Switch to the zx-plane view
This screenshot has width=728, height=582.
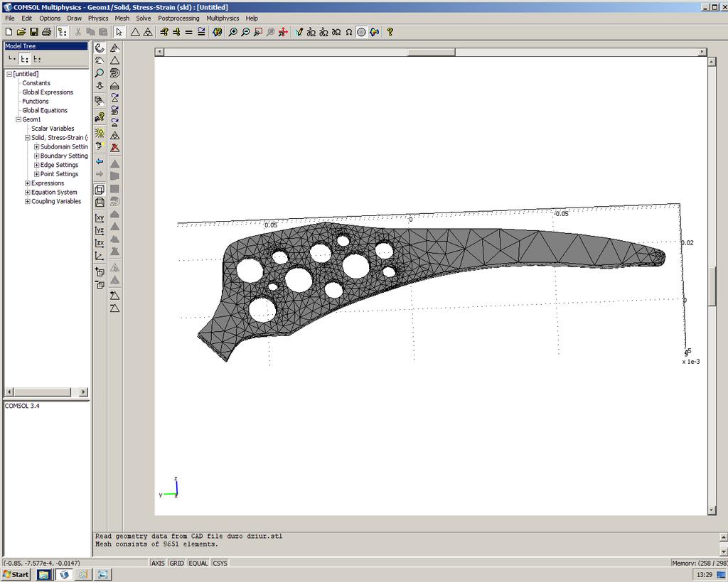point(100,243)
